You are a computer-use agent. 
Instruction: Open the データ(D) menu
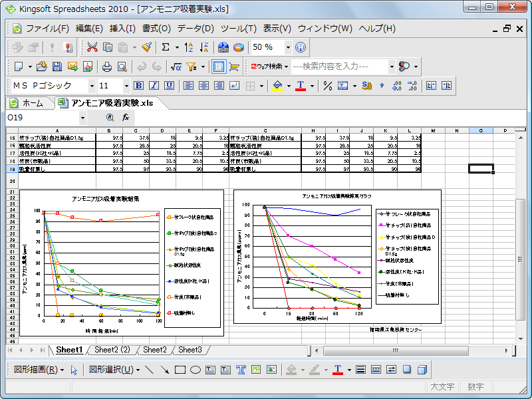point(196,29)
